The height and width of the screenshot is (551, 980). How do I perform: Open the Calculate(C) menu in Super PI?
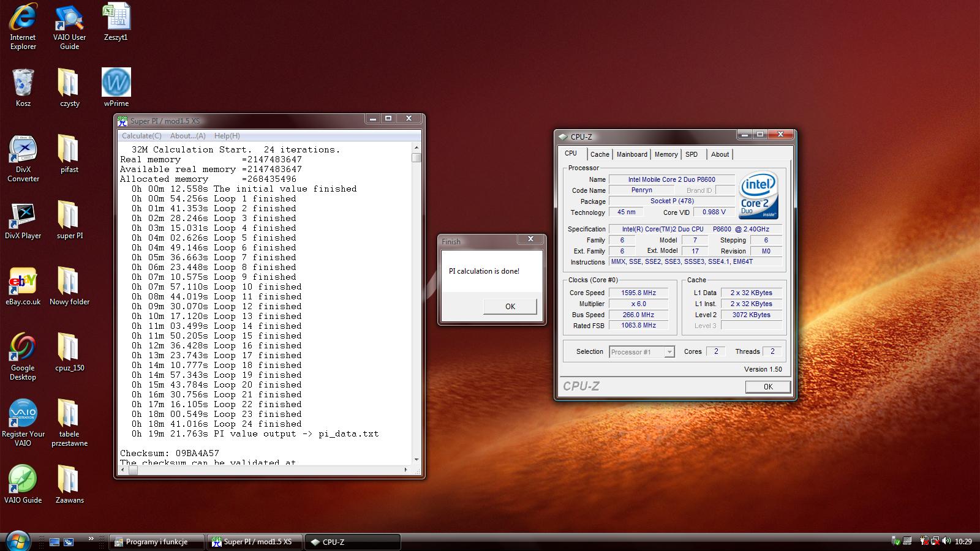[x=141, y=136]
